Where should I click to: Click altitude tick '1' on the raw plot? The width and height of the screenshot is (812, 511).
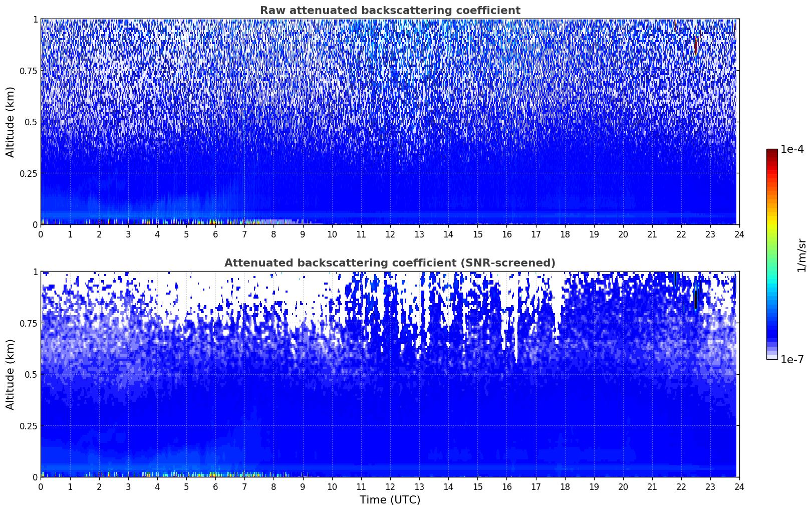[35, 19]
